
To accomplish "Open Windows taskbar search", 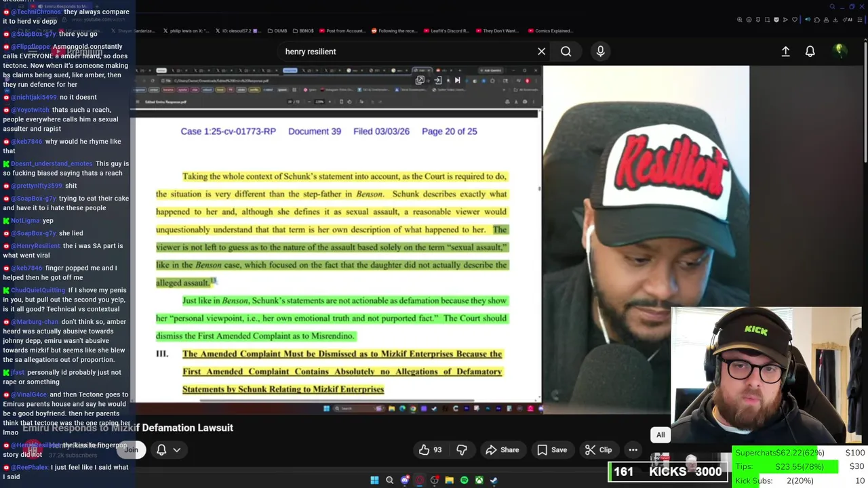I will [x=389, y=481].
